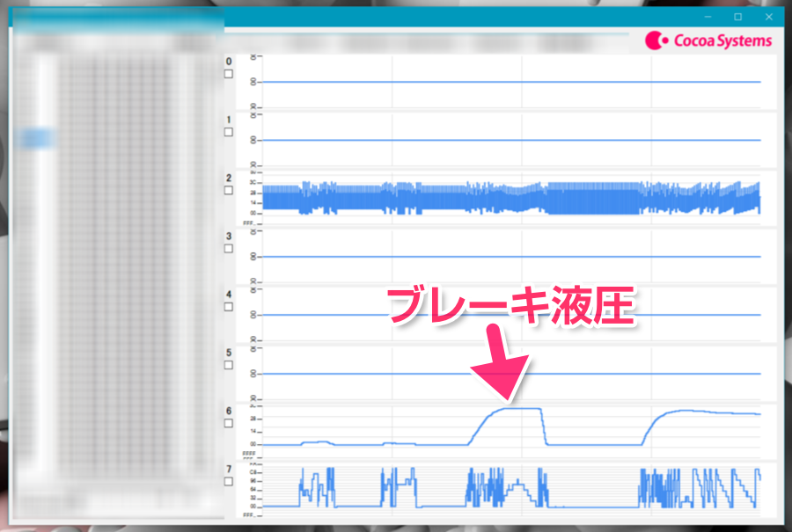
Task: Click the dense channel 2 waveform graph
Action: 510,198
